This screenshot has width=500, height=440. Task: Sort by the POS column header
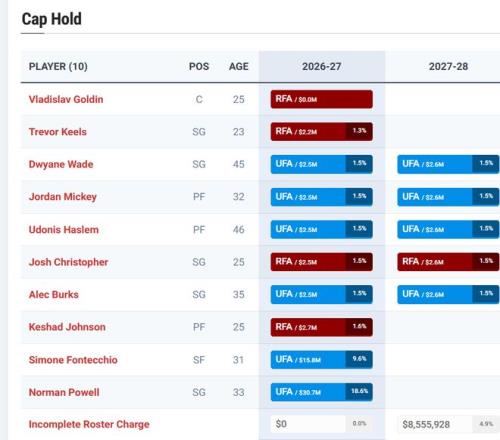coord(199,67)
